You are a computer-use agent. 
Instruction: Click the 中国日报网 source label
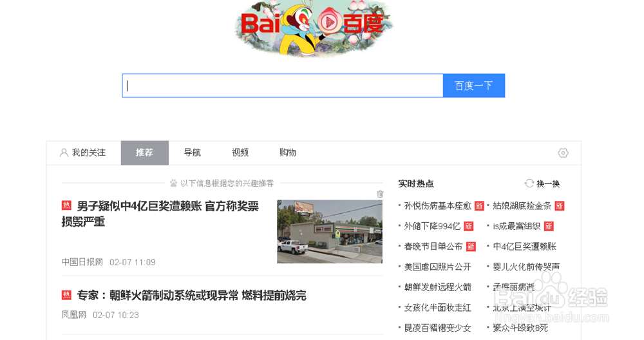point(82,262)
